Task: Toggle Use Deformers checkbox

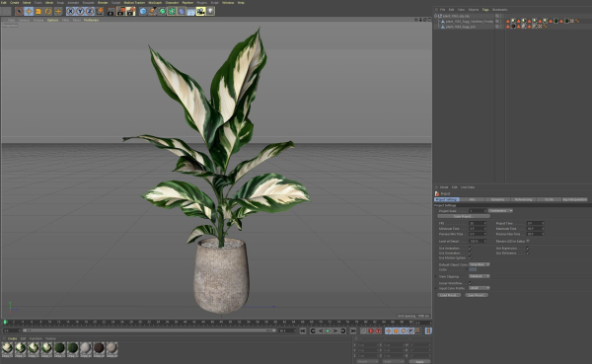Action: tap(528, 253)
